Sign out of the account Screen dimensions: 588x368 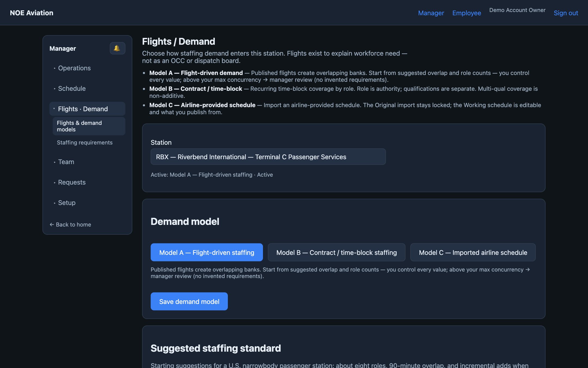coord(566,13)
